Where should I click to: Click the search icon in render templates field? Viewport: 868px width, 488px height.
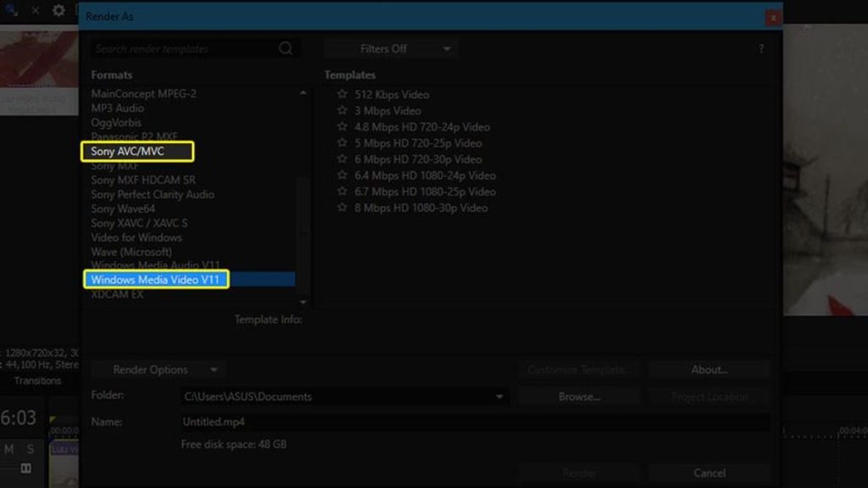click(x=286, y=48)
